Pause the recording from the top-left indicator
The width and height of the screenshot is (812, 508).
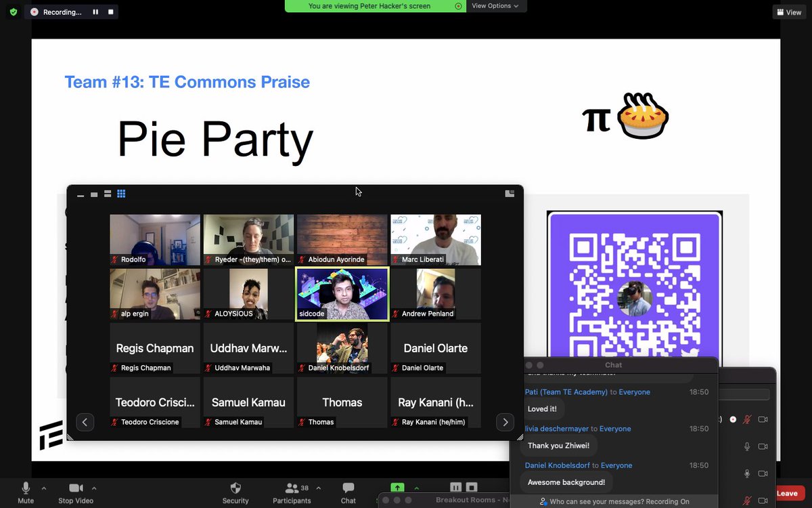(x=95, y=12)
